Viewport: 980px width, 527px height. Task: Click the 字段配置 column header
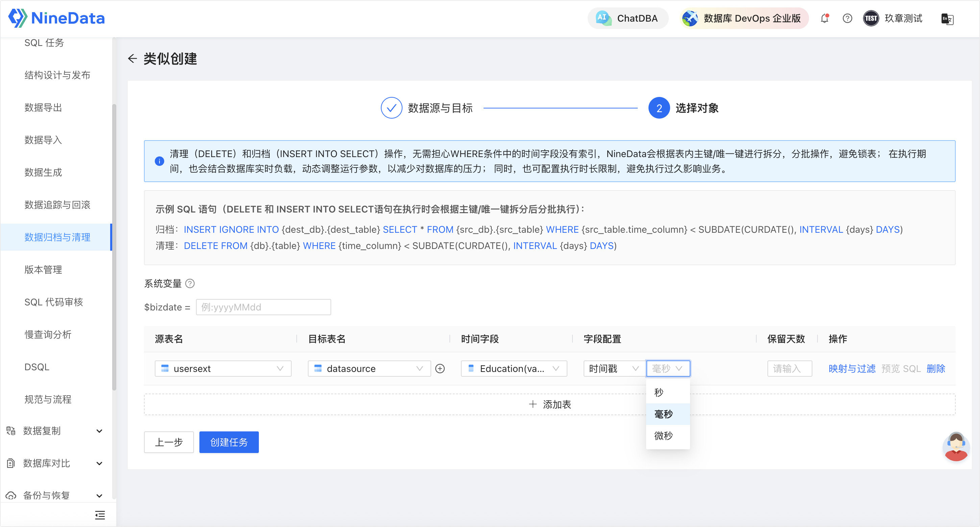click(x=602, y=339)
